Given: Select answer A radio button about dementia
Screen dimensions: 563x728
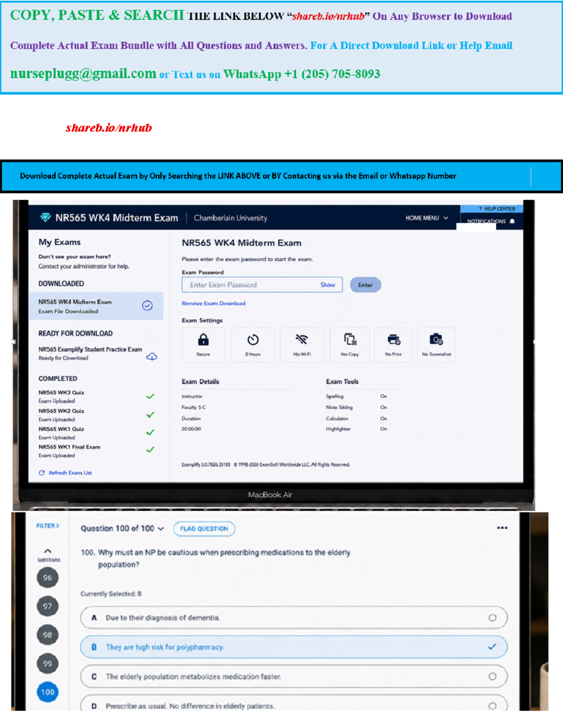Looking at the screenshot, I should click(x=492, y=618).
